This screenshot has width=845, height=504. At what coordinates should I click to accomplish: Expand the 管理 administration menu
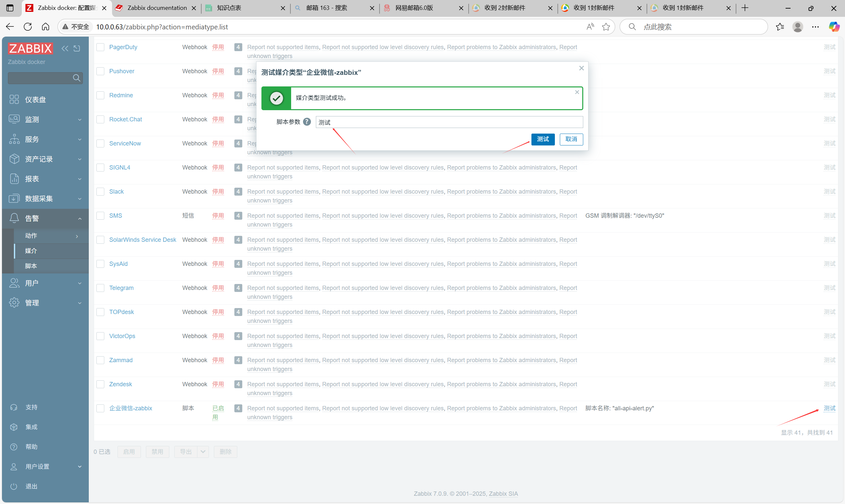pos(45,302)
